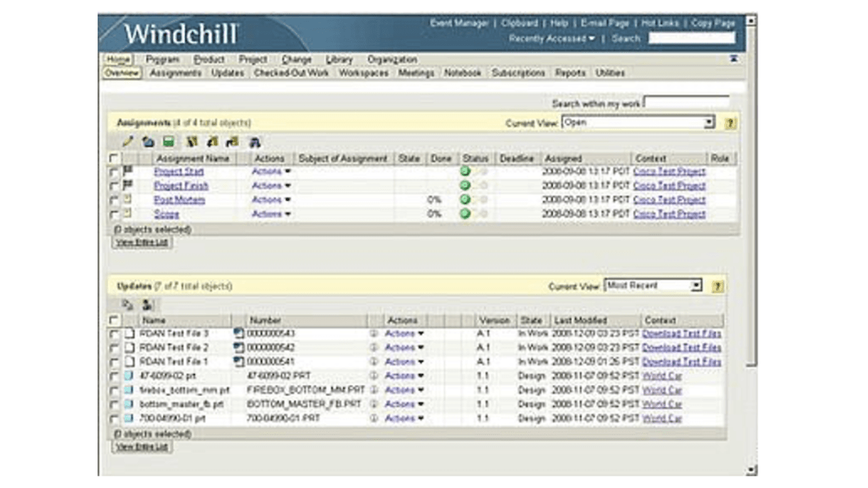
Task: Click the help icon beside Most Recent view
Action: coord(717,286)
